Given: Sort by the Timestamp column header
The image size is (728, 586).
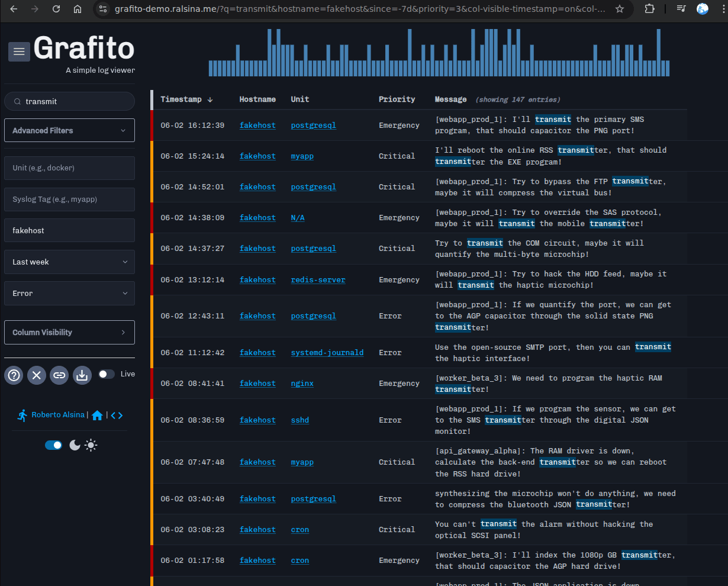Looking at the screenshot, I should tap(181, 99).
